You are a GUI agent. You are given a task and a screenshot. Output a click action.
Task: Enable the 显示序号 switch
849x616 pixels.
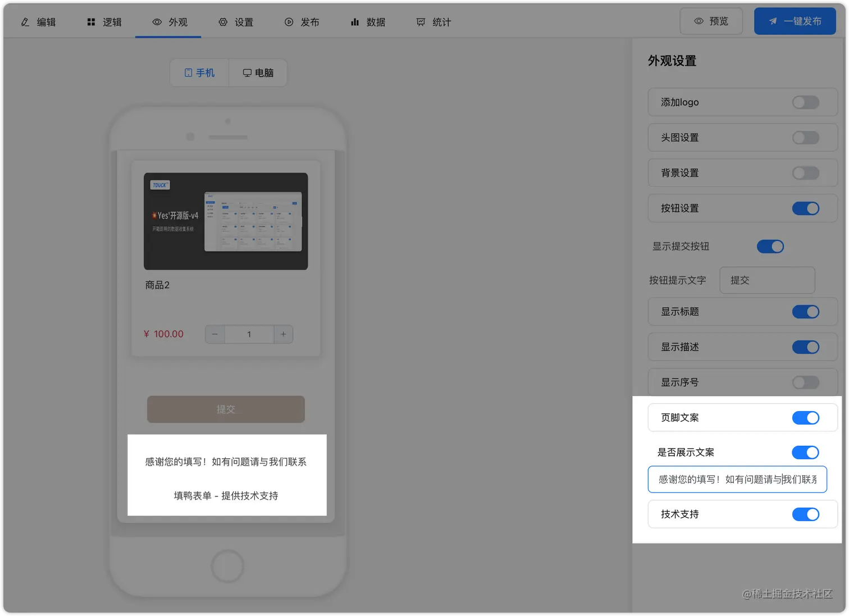pyautogui.click(x=805, y=382)
